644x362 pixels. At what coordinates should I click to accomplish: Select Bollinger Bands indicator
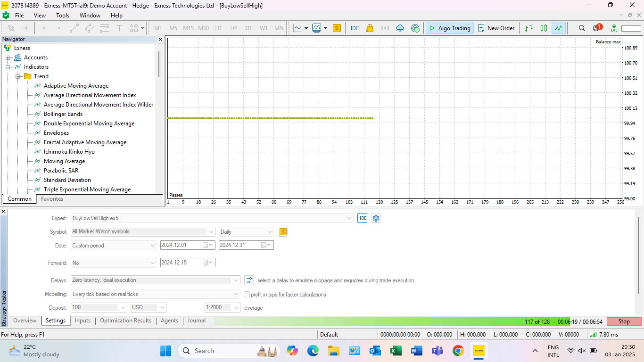coord(63,114)
